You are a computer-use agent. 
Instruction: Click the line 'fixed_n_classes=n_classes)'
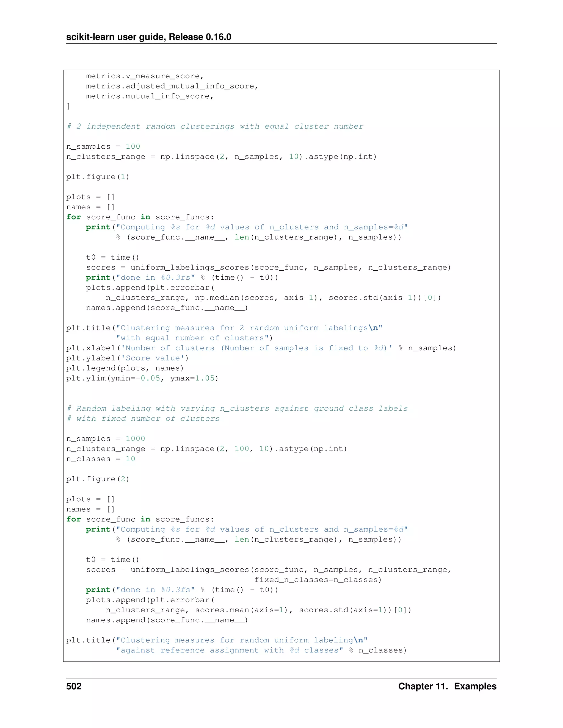pos(318,580)
